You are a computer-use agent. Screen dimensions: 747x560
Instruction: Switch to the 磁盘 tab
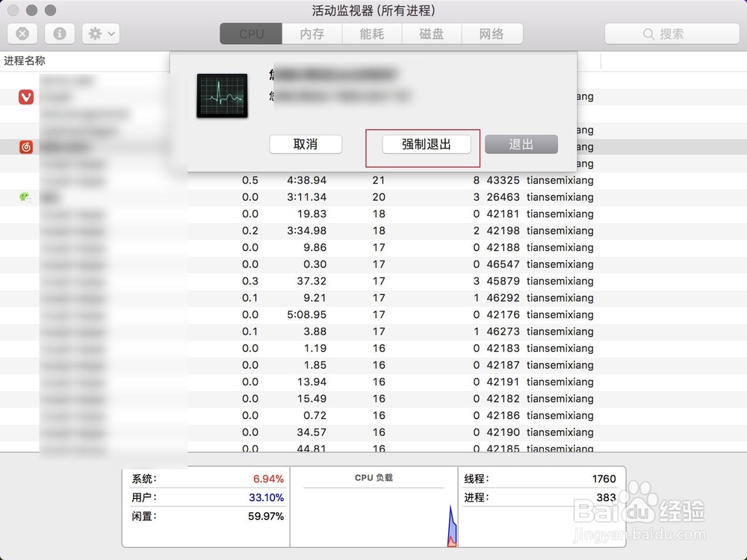coord(432,34)
